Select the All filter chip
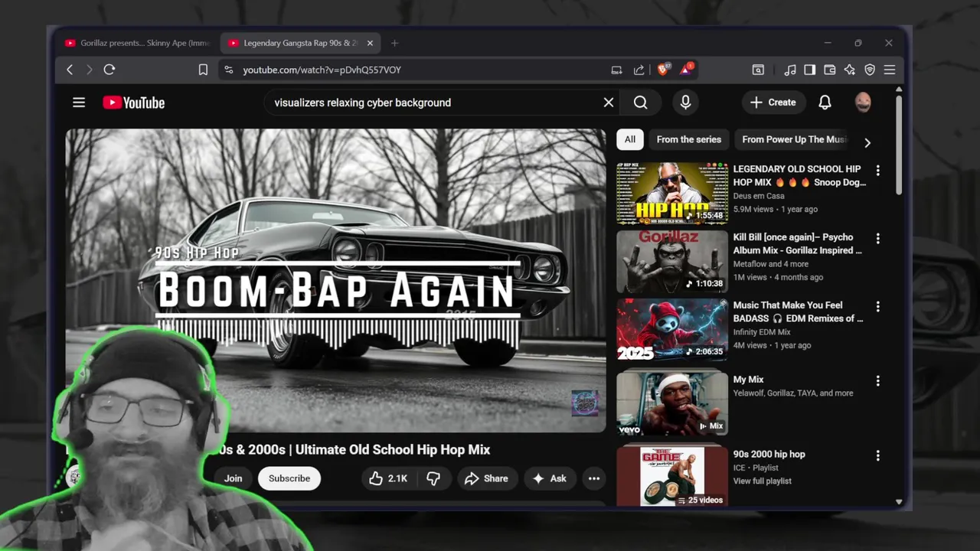 629,139
